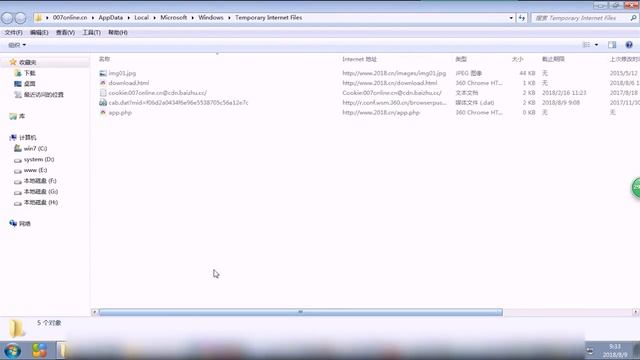Go to the Microsoft breadcrumb folder

[x=173, y=18]
